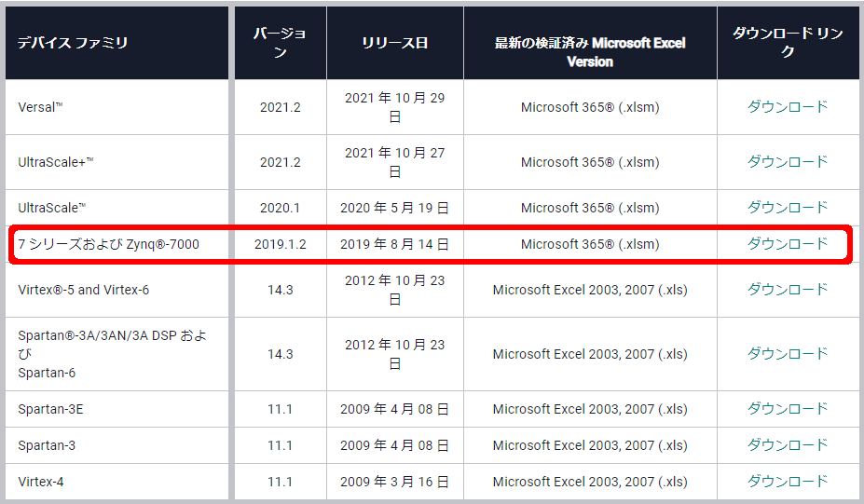Open the Spartan-3E download link

(x=788, y=409)
